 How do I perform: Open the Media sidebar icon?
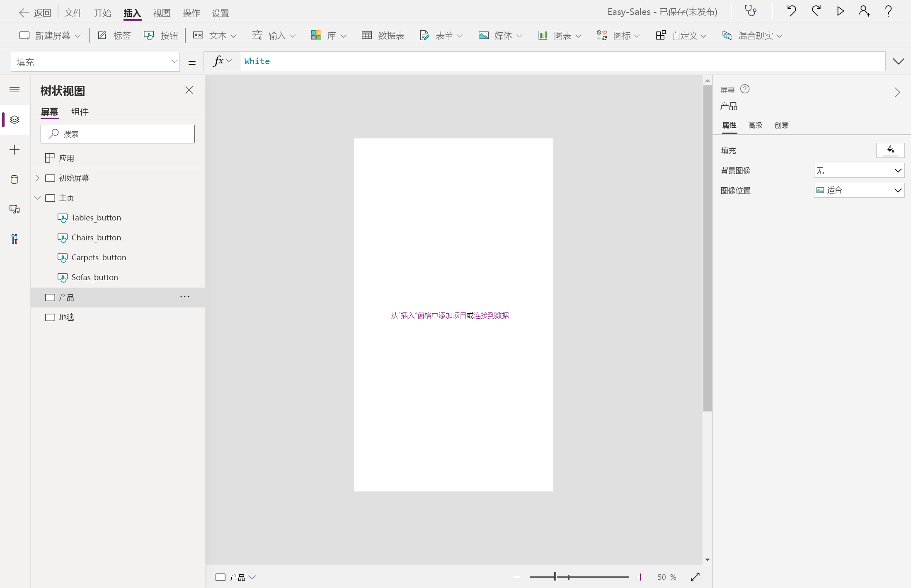15,209
